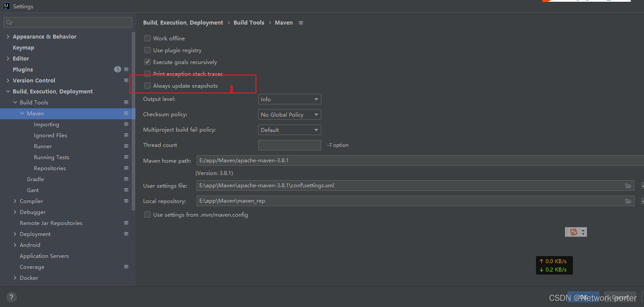
Task: Enable Always update snapshots checkbox
Action: pyautogui.click(x=148, y=86)
